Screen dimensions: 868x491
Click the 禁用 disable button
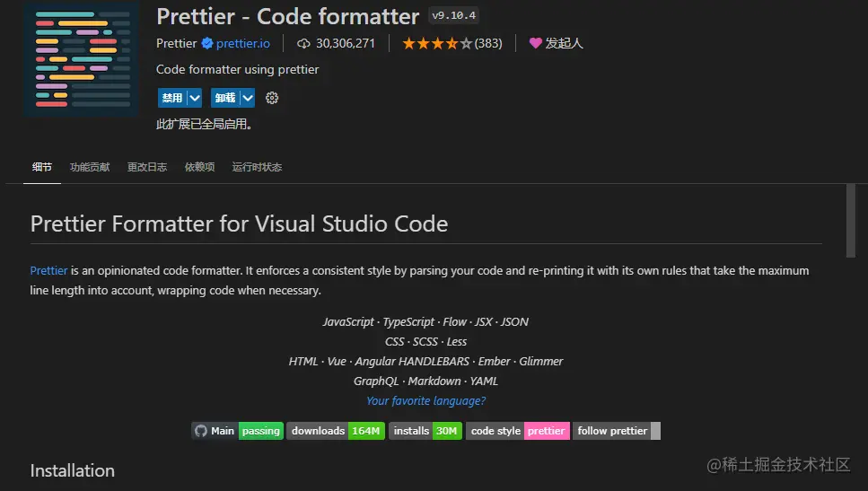coord(172,98)
